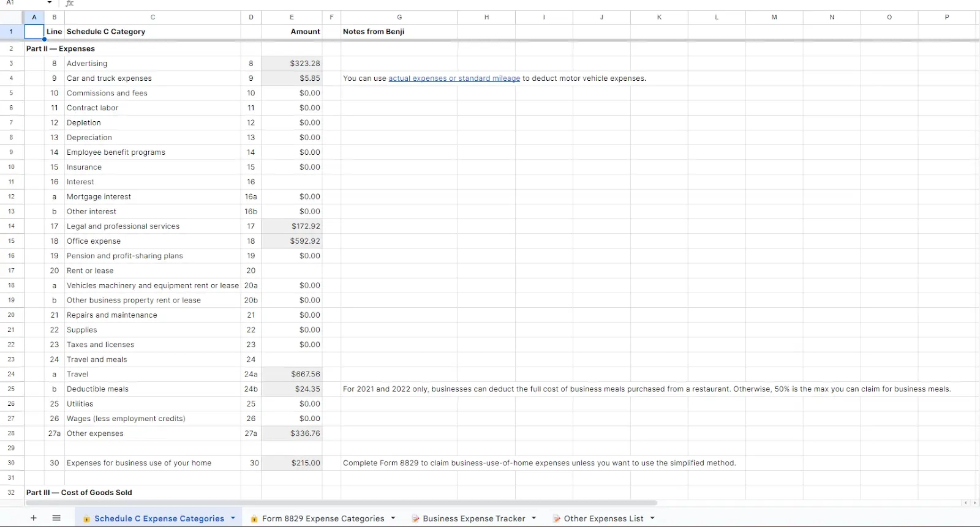Select row 28 header

[x=12, y=433]
